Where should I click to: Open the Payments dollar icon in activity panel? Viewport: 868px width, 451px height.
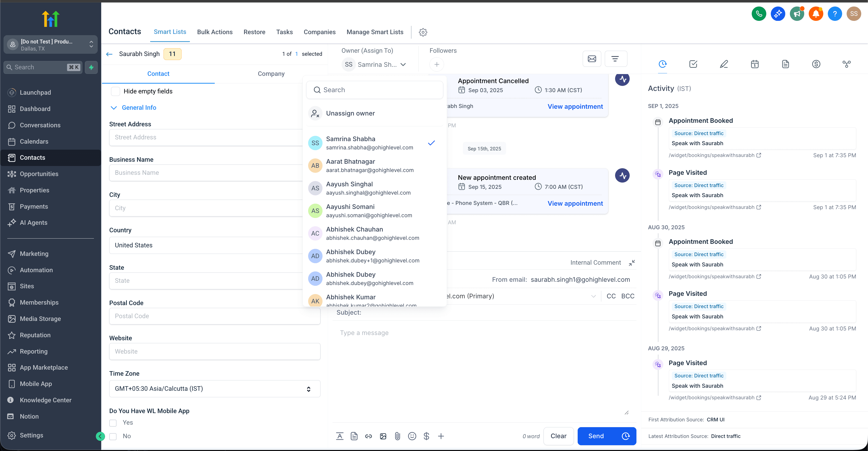point(816,64)
